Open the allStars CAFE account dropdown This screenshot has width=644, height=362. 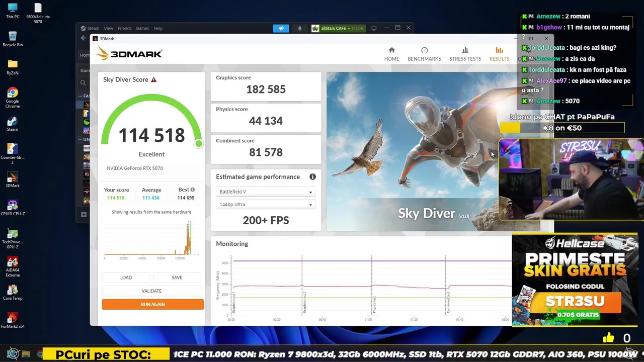[x=338, y=28]
